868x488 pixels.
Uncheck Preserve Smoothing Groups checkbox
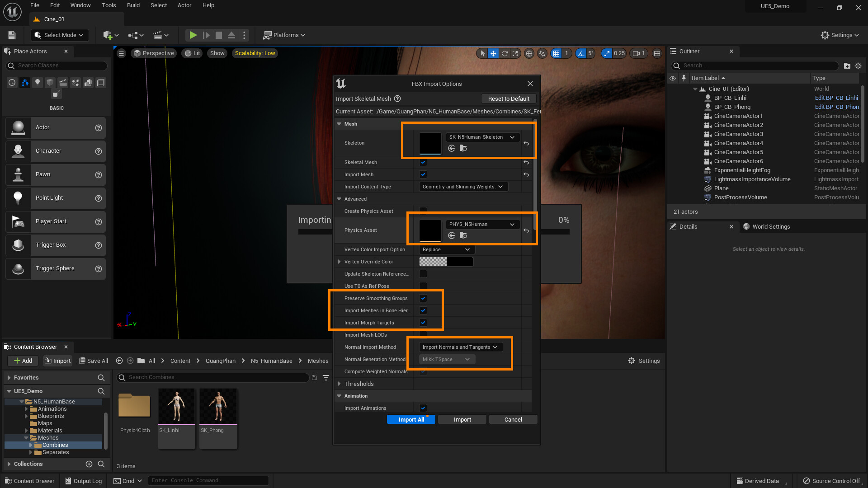click(423, 298)
